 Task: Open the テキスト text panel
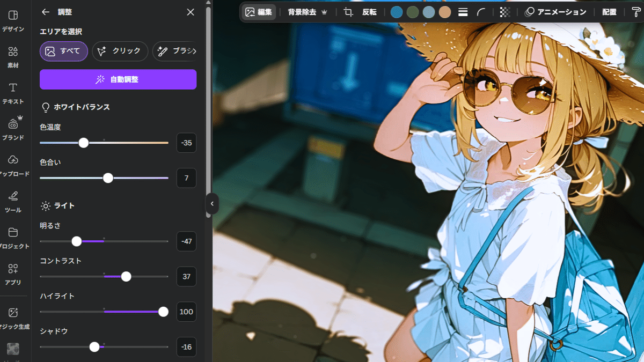click(13, 93)
